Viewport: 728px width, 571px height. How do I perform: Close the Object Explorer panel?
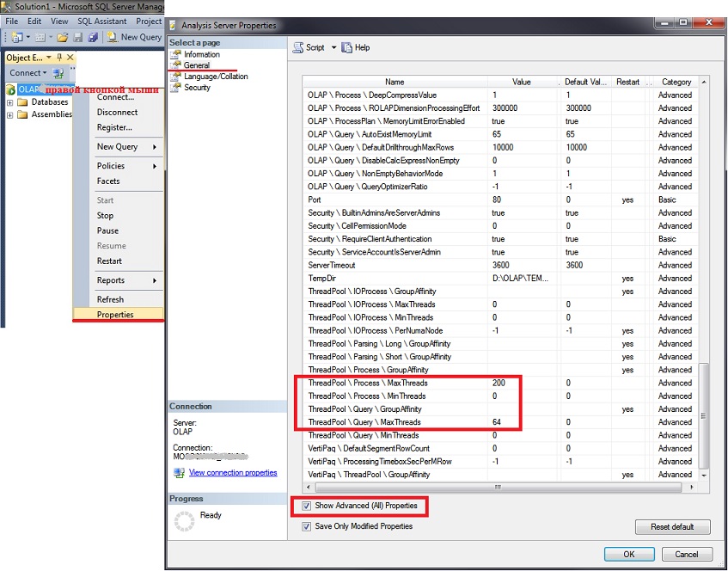(70, 57)
